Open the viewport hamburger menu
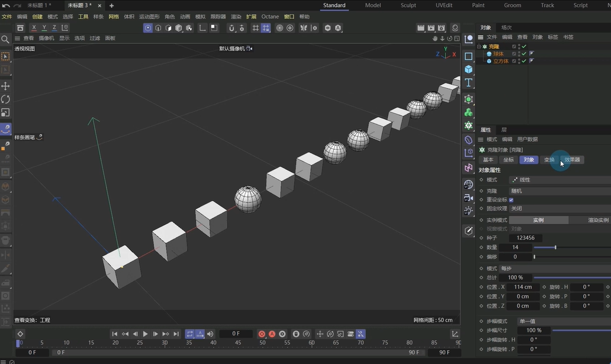This screenshot has height=364, width=611. (x=17, y=38)
